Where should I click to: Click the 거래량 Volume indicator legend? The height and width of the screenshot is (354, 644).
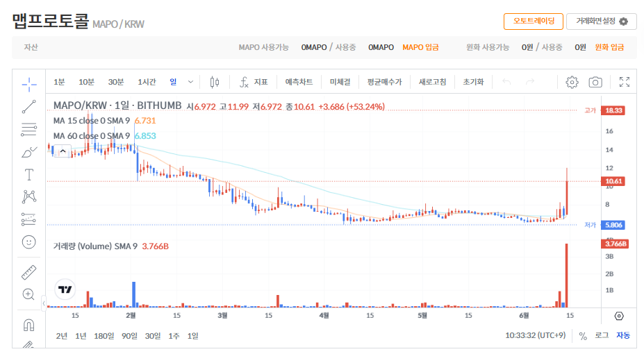(95, 246)
